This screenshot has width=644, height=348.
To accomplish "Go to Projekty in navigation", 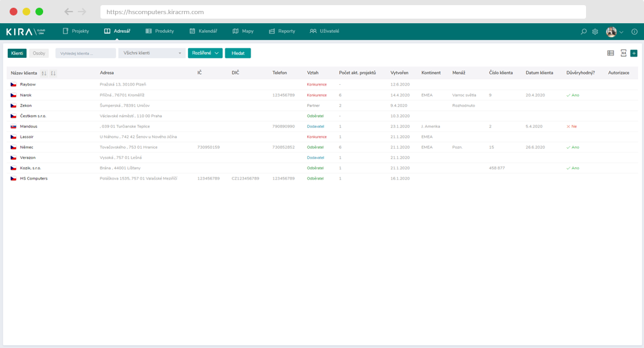I will click(x=76, y=31).
